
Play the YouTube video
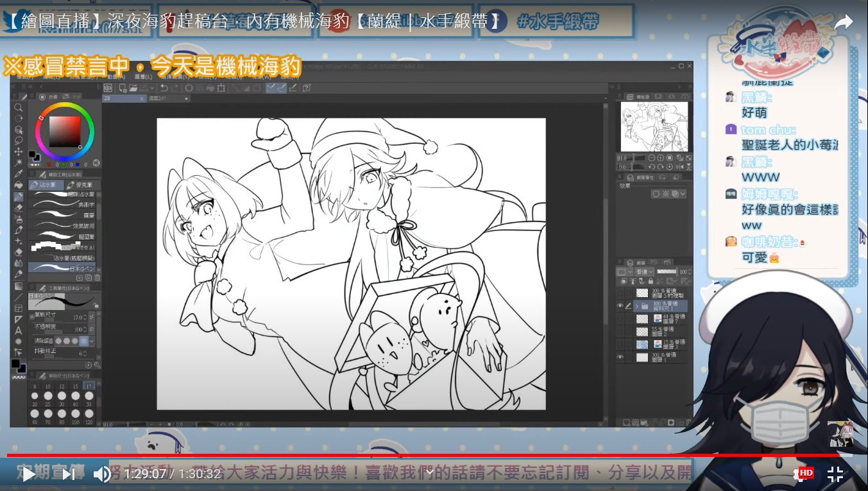pos(28,474)
